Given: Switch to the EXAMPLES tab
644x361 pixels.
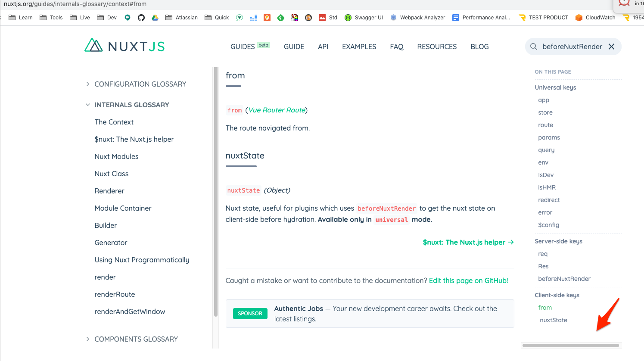Looking at the screenshot, I should pyautogui.click(x=359, y=47).
